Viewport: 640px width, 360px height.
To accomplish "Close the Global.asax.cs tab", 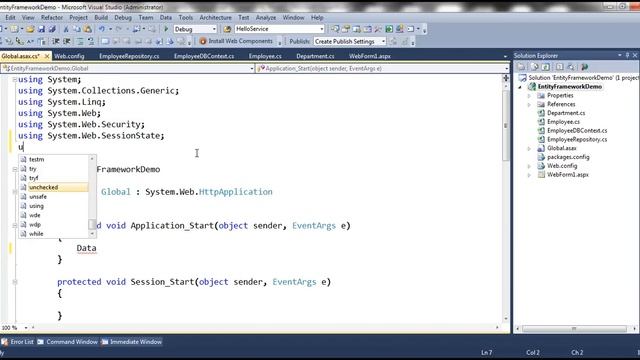I will [47, 56].
